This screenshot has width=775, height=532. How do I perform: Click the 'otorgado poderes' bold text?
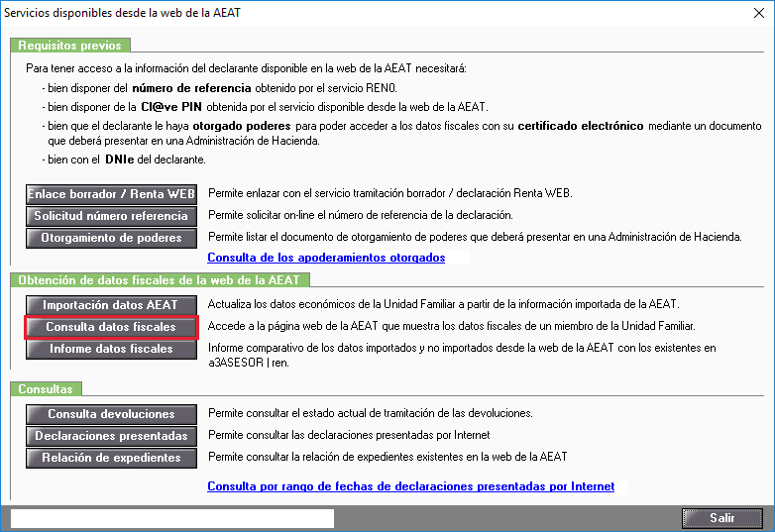(242, 126)
